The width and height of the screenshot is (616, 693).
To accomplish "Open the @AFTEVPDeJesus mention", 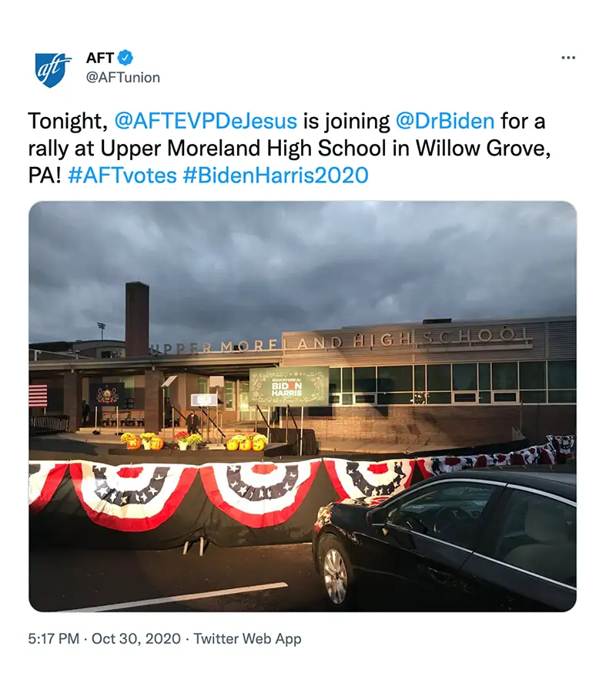I will 206,121.
